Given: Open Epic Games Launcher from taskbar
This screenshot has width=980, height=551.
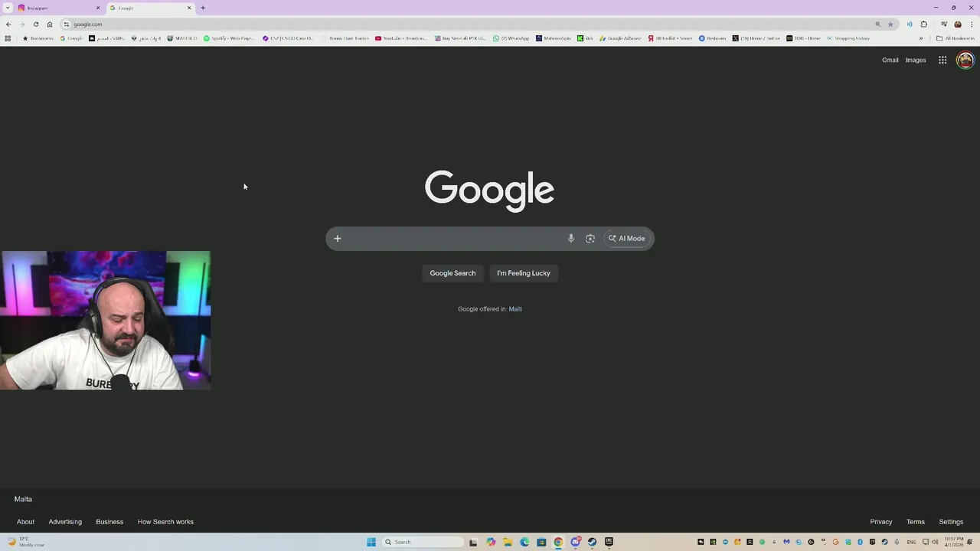Looking at the screenshot, I should coord(609,542).
